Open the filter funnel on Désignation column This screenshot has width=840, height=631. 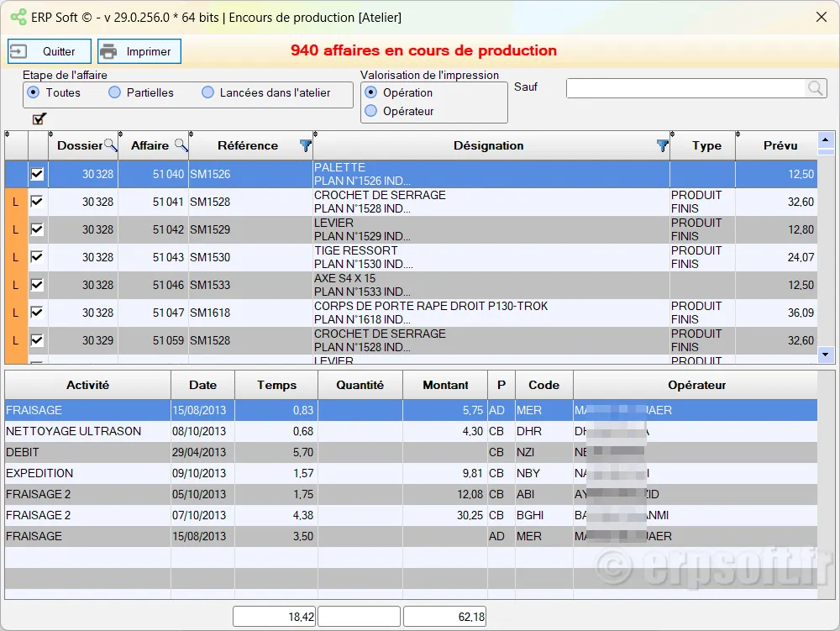coord(663,146)
